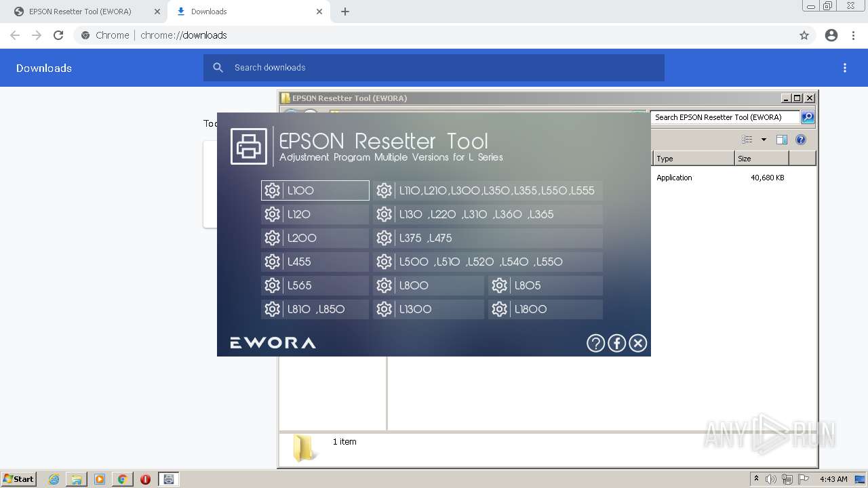Open the help question mark icon in EWORA

(x=595, y=343)
